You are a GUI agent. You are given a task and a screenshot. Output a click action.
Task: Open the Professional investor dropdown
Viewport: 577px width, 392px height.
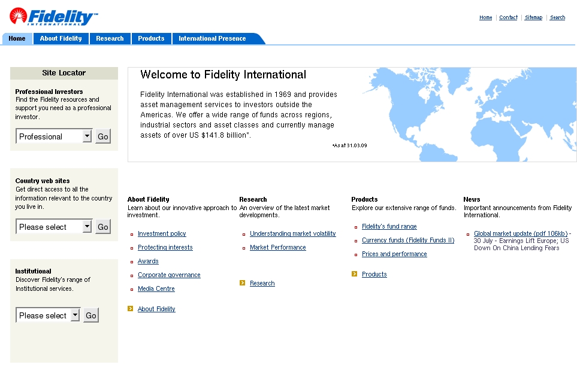pyautogui.click(x=54, y=136)
